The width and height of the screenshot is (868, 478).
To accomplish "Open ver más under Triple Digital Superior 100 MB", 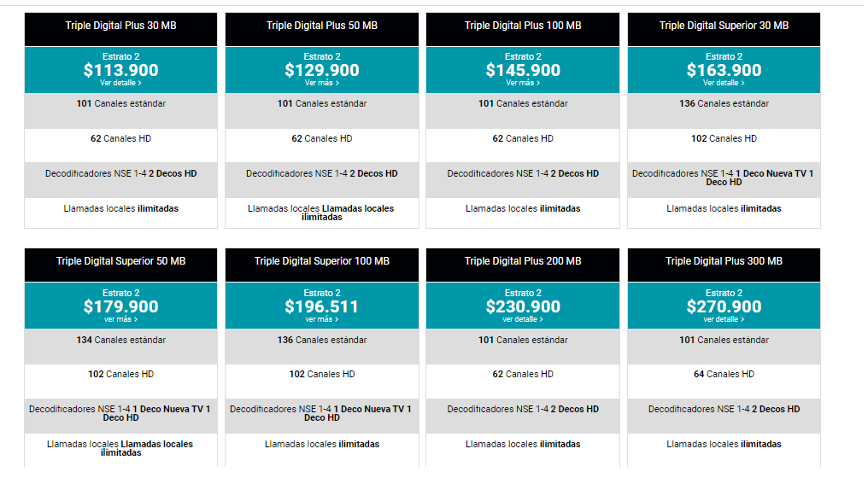I will tap(321, 319).
